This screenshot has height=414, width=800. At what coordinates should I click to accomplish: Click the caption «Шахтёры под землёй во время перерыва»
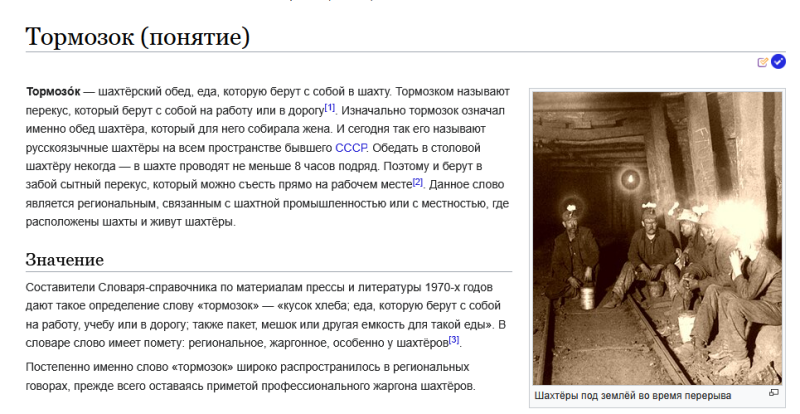click(x=633, y=395)
